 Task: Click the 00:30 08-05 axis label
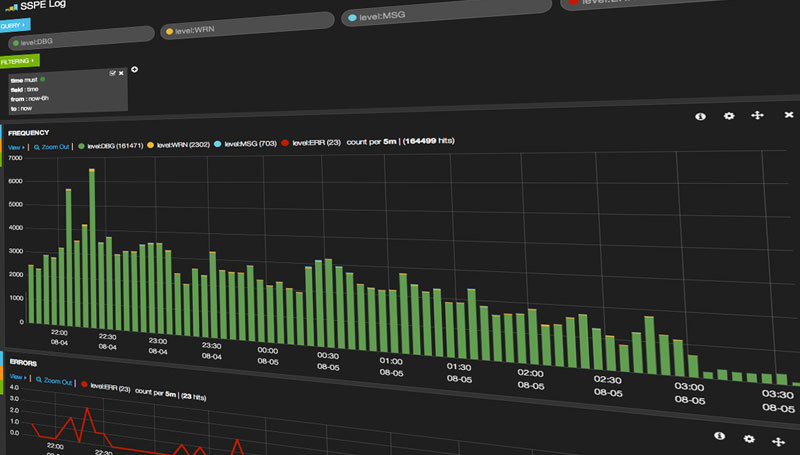pyautogui.click(x=328, y=361)
